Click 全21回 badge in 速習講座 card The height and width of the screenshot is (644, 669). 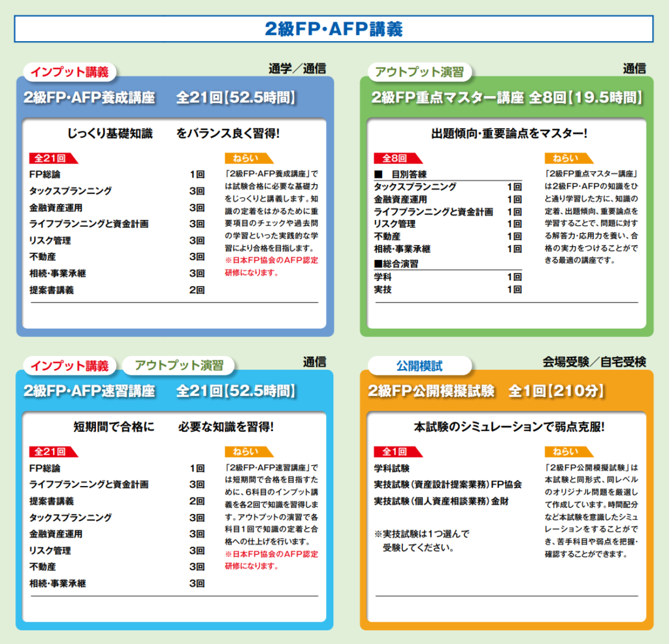click(50, 451)
